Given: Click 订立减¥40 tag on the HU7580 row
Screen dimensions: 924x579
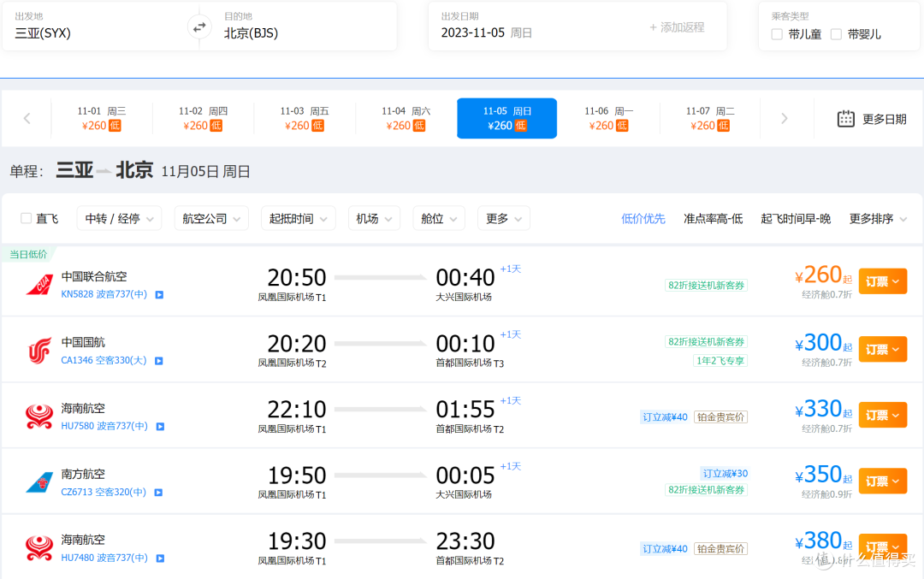Looking at the screenshot, I should tap(665, 417).
